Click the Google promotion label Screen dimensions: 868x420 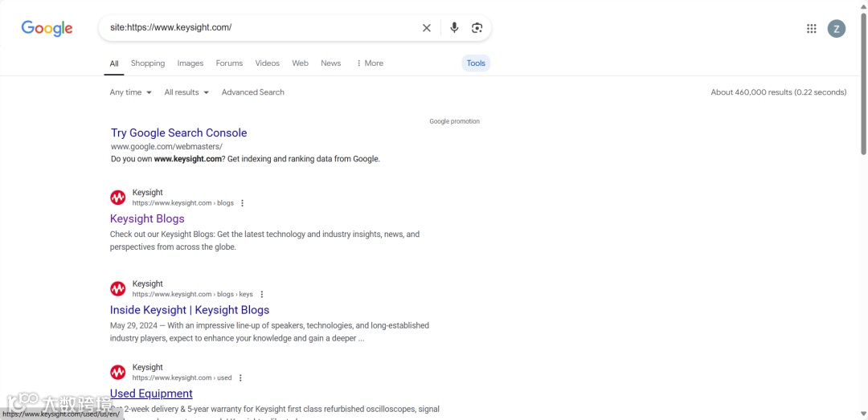pos(454,121)
